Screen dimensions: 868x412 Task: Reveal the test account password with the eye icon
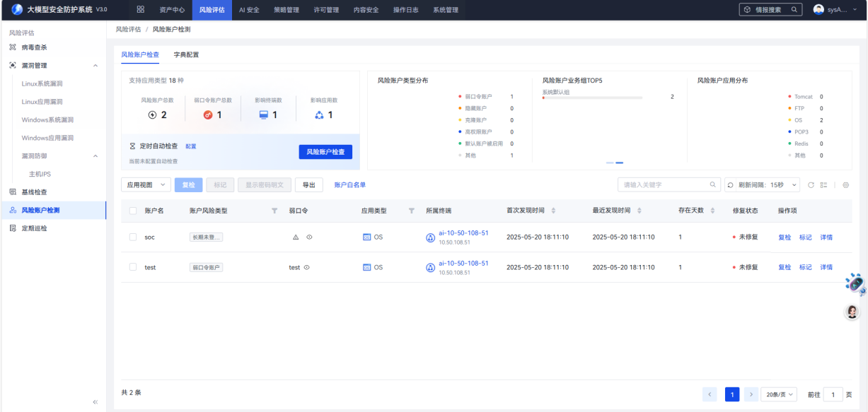[306, 268]
